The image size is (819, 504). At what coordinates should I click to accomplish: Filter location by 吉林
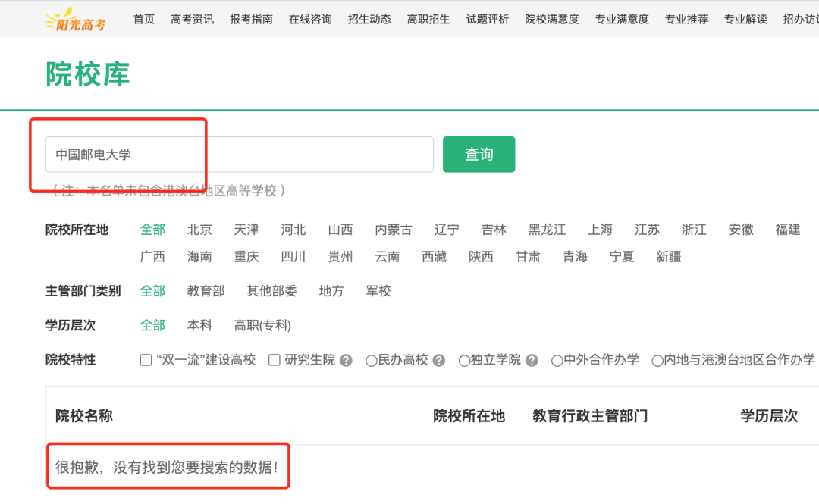pos(494,230)
